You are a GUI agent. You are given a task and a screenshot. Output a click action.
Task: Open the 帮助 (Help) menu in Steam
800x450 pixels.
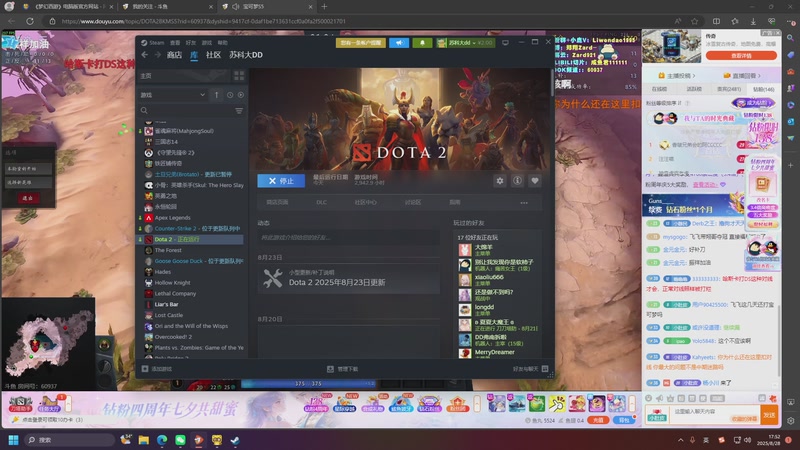(x=222, y=43)
